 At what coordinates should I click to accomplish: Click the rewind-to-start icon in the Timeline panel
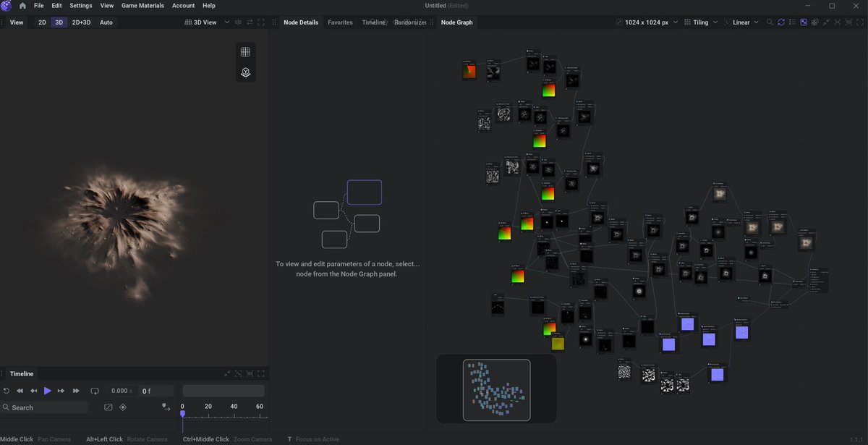20,391
